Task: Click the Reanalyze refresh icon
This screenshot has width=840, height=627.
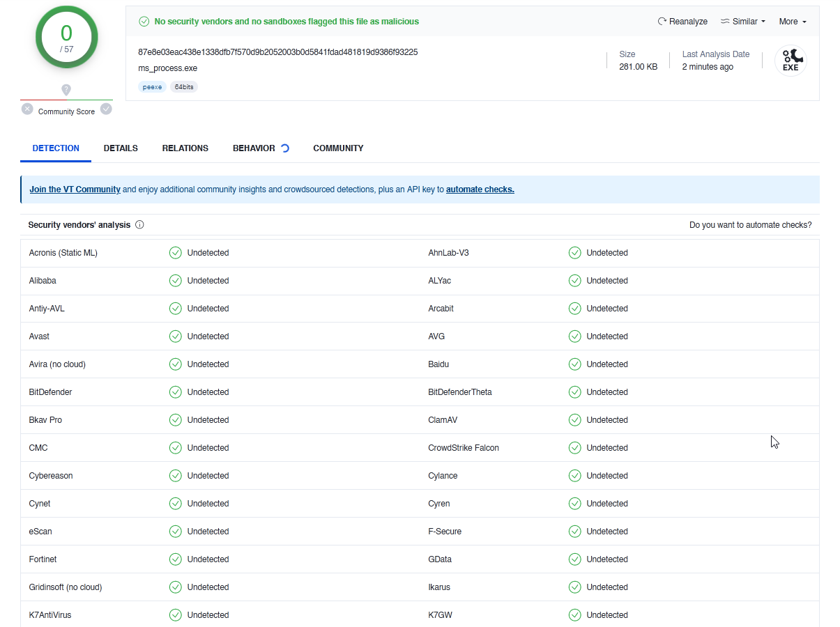Action: click(662, 22)
